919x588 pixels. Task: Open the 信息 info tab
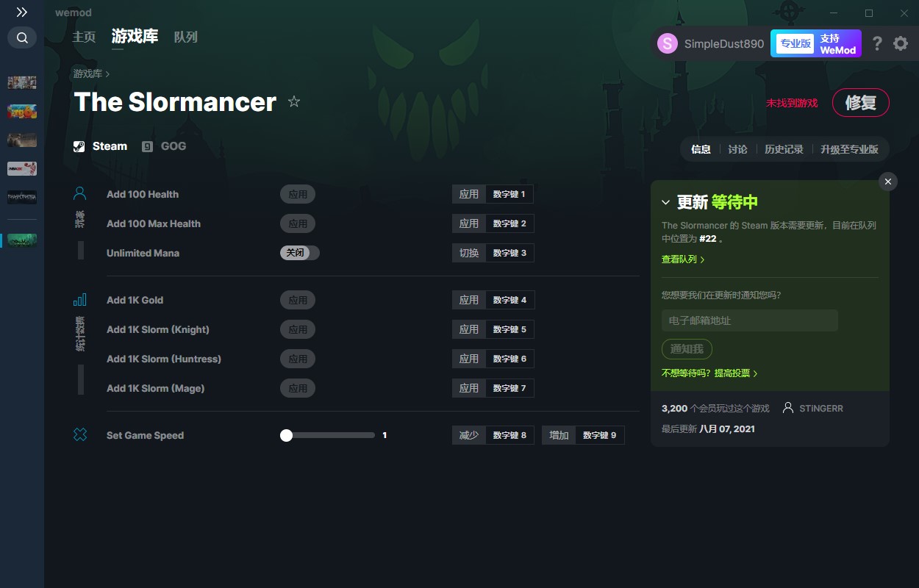point(701,149)
